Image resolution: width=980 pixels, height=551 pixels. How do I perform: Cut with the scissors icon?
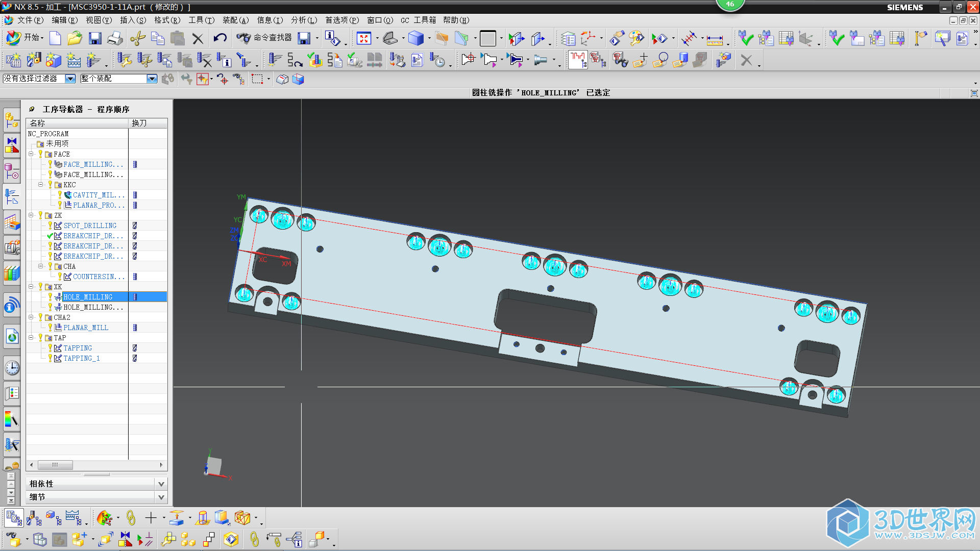point(137,38)
